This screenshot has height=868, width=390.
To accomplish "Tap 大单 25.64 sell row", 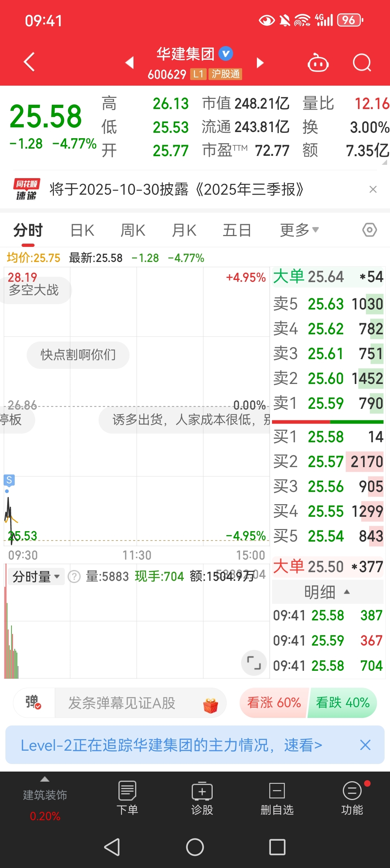I will pos(328,276).
